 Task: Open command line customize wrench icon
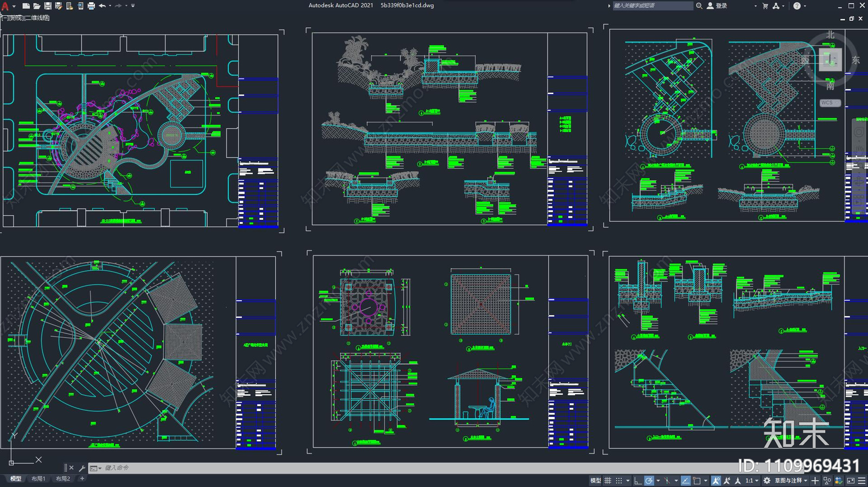[x=82, y=467]
